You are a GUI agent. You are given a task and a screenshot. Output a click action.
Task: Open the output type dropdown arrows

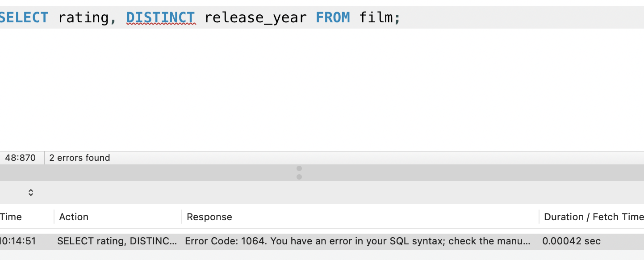(30, 193)
